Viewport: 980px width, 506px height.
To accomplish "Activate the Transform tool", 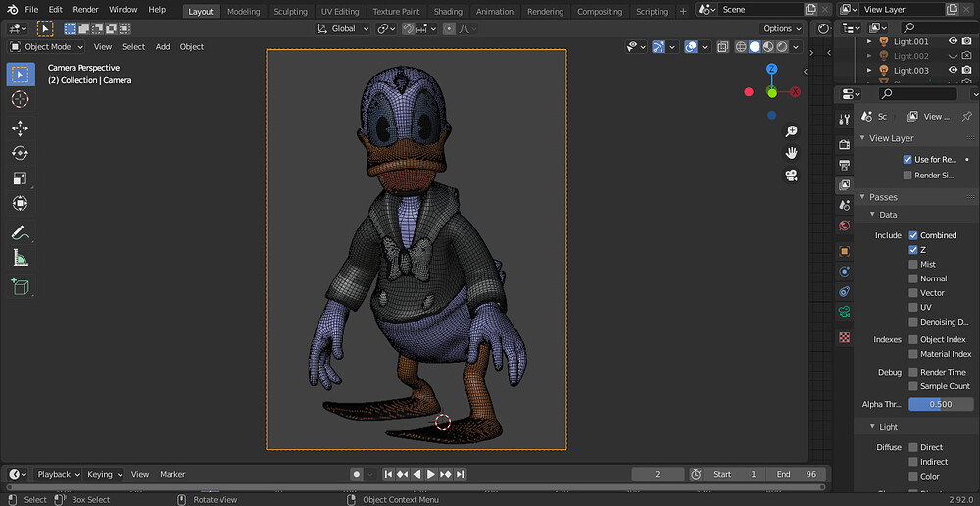I will [x=20, y=203].
